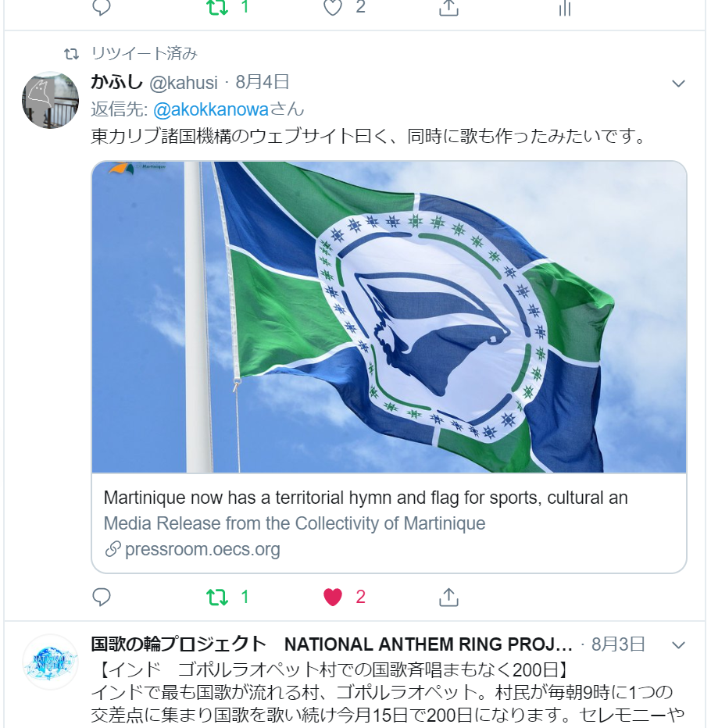The height and width of the screenshot is (728, 711).
Task: Reply to kahusi's Martinique flag tweet
Action: [x=102, y=597]
